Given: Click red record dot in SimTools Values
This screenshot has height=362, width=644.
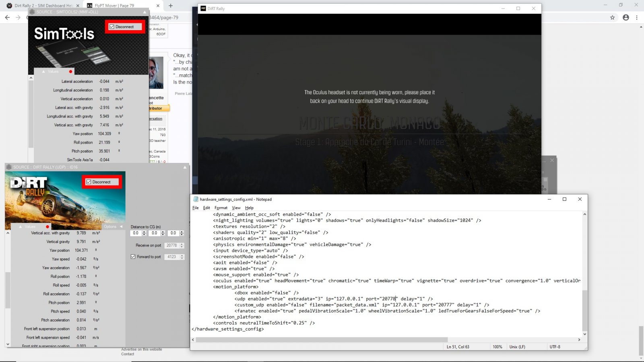Looking at the screenshot, I should point(70,72).
